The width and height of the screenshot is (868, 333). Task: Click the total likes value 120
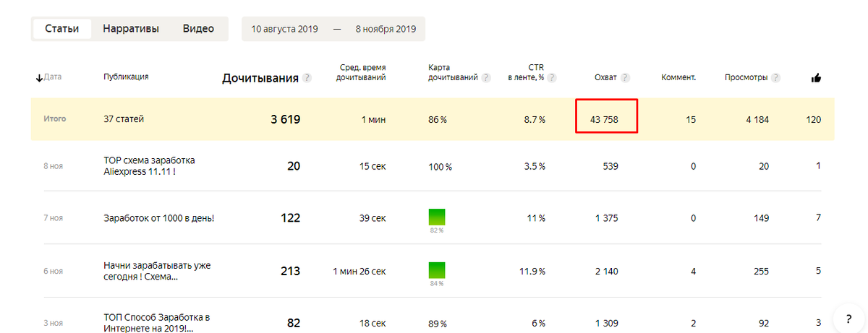814,119
